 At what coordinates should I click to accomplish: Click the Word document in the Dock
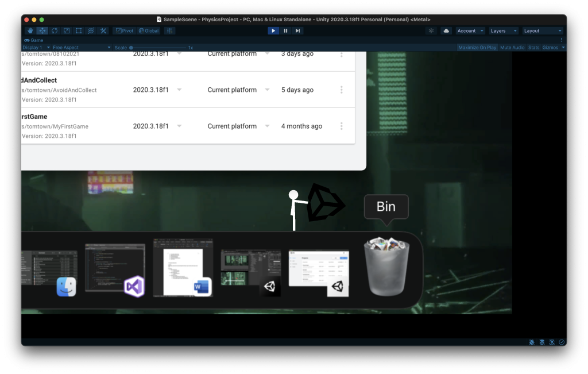tap(183, 268)
